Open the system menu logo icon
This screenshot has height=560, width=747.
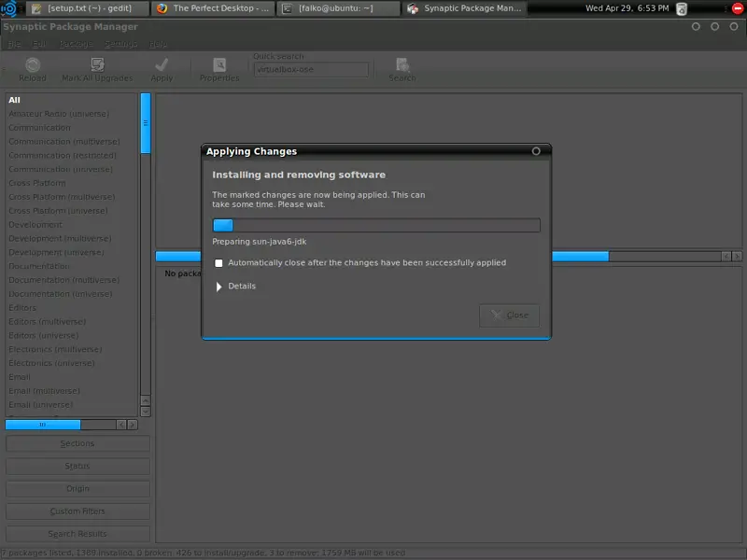(8, 8)
